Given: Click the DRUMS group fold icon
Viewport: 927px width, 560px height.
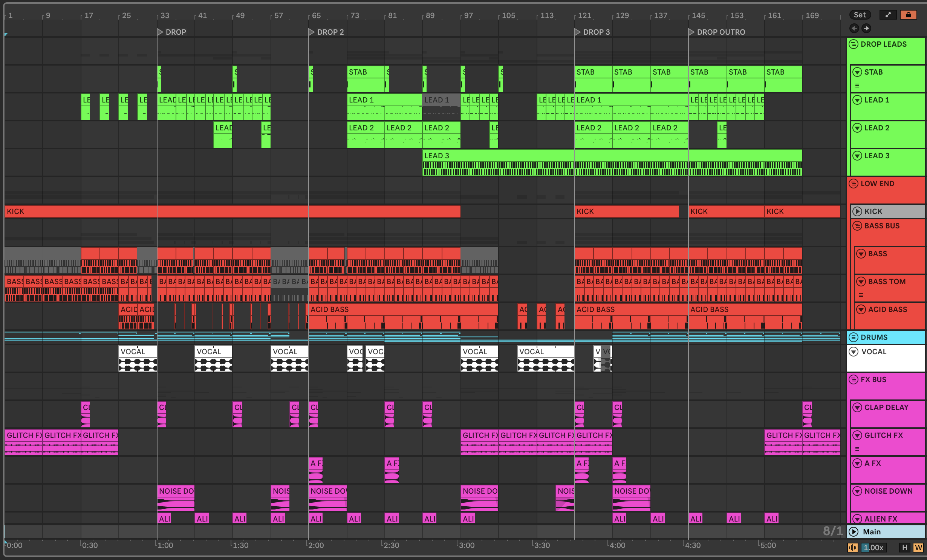Looking at the screenshot, I should pos(854,337).
